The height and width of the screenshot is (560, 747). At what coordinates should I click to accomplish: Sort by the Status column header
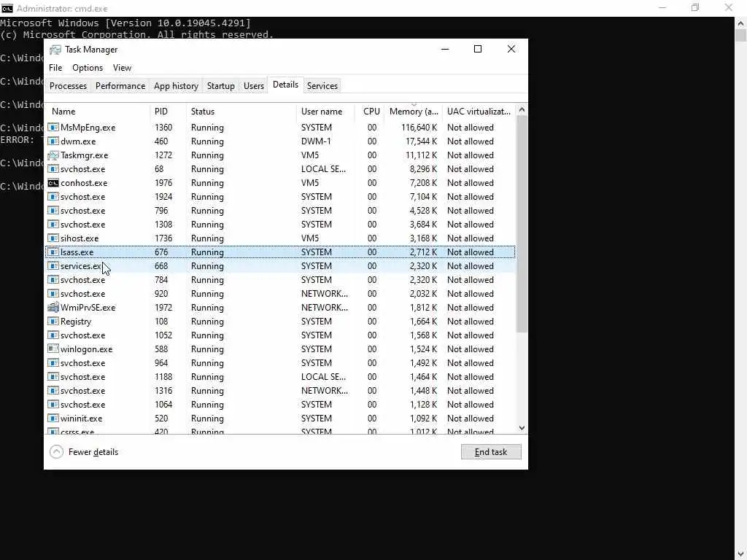241,112
